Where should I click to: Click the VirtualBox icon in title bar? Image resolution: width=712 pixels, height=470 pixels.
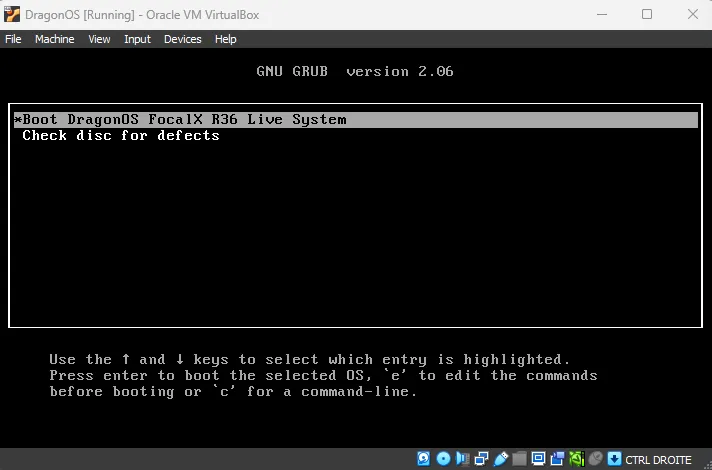coord(12,15)
